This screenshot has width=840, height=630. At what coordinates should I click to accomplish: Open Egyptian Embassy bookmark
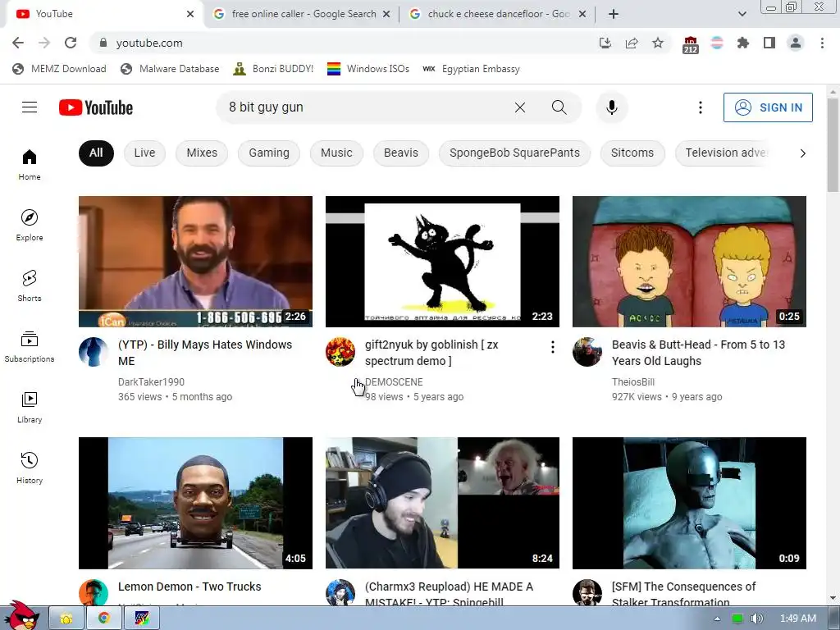click(x=471, y=69)
